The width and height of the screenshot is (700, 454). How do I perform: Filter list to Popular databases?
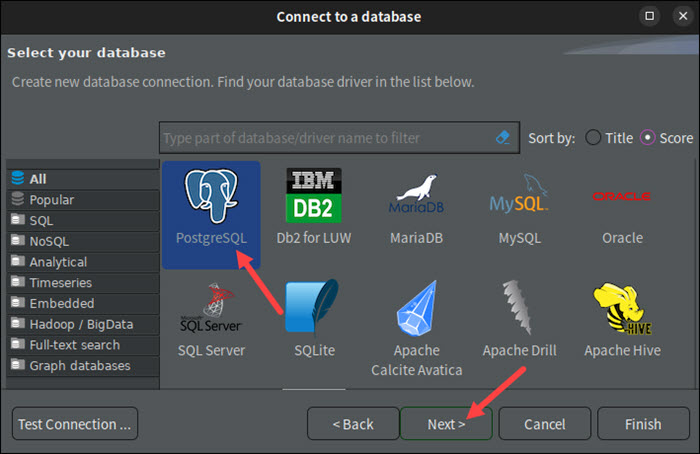click(x=83, y=200)
